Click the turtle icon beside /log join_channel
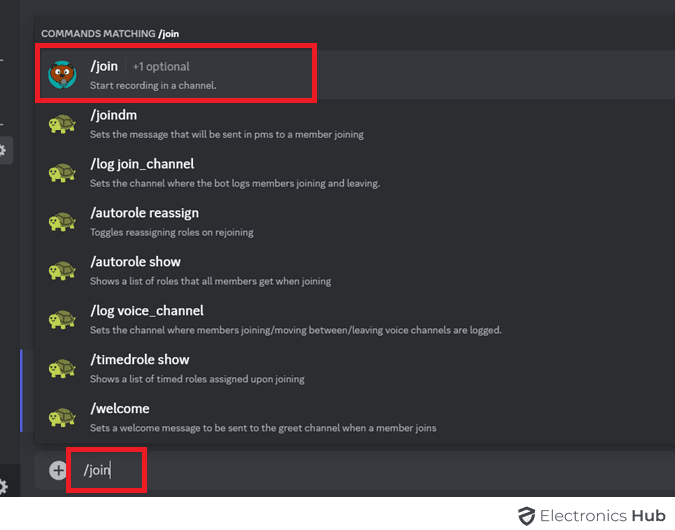This screenshot has height=530, width=675. [63, 172]
